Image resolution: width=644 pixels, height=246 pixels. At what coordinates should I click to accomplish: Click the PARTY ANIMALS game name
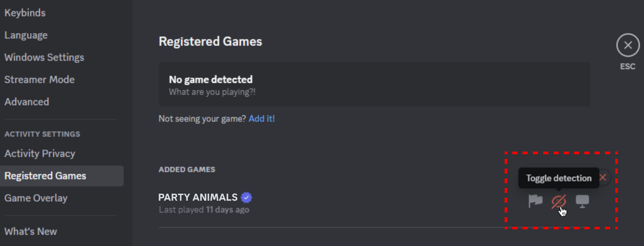point(198,197)
